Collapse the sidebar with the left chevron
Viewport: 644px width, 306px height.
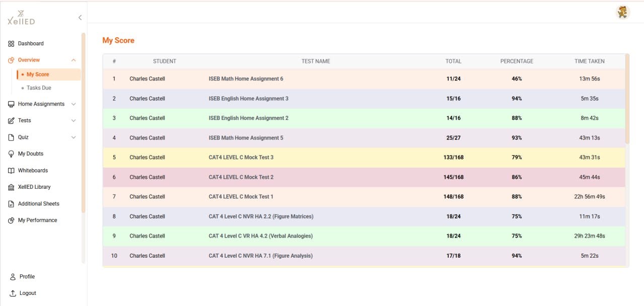click(x=79, y=18)
